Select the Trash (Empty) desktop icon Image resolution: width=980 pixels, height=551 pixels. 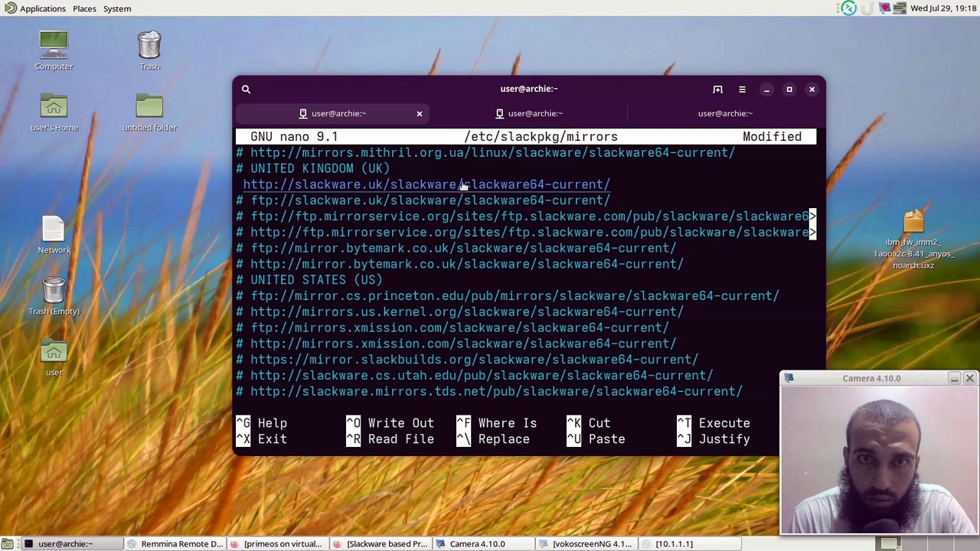54,296
